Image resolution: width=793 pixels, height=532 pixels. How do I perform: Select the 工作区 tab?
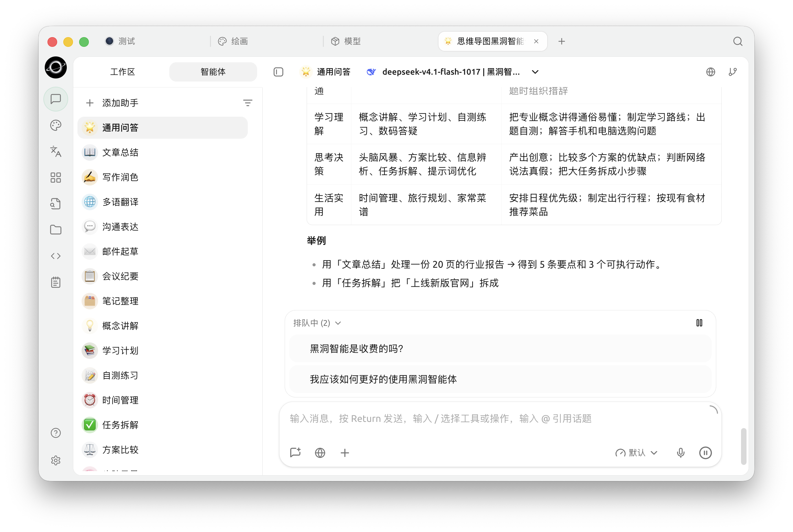pos(123,72)
